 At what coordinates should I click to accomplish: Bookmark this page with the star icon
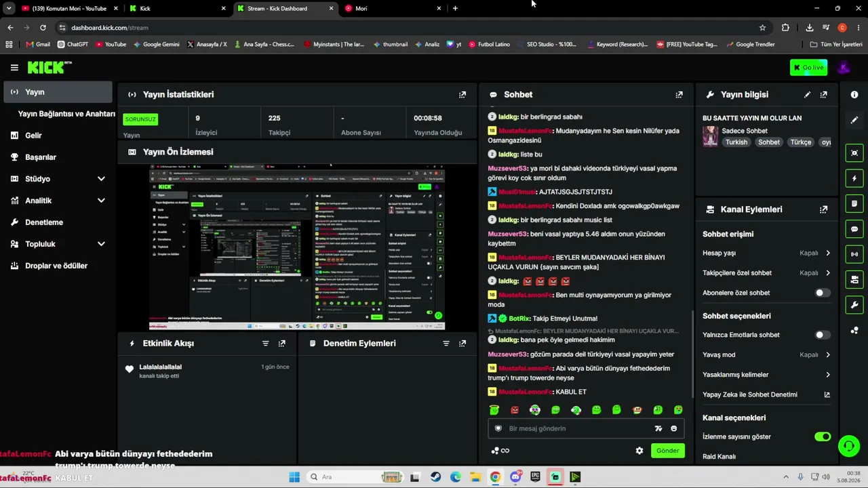click(762, 28)
